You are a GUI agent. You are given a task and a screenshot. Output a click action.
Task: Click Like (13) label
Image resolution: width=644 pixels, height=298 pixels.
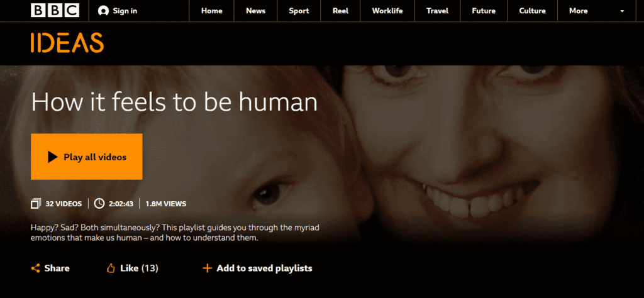pyautogui.click(x=139, y=268)
